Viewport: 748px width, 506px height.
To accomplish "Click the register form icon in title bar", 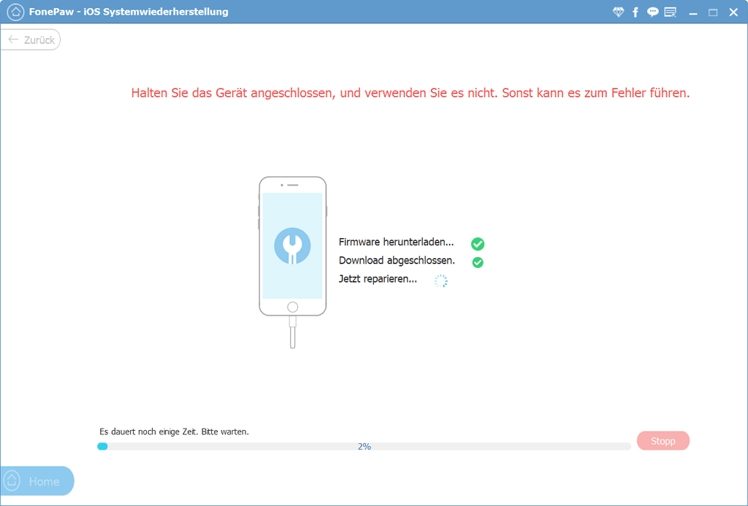I will pyautogui.click(x=670, y=12).
